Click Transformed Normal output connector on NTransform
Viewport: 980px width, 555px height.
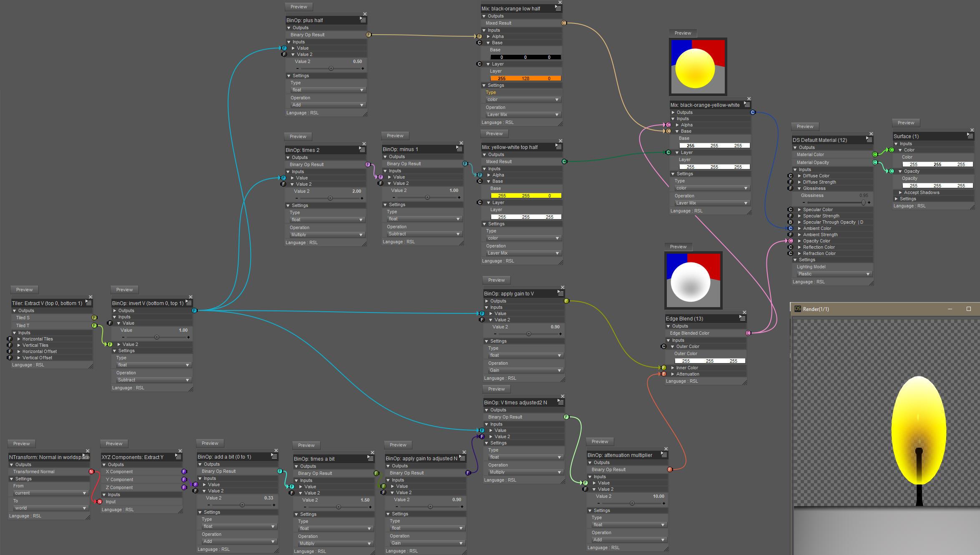pos(91,472)
